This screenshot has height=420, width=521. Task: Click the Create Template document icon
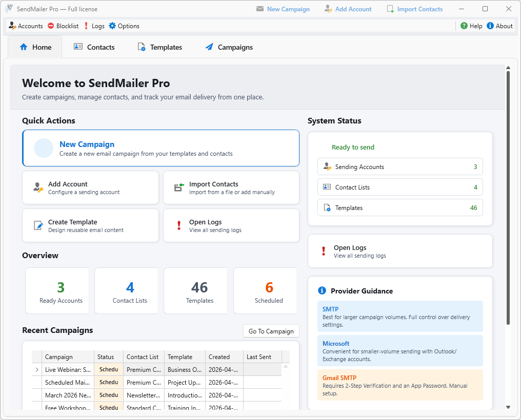pyautogui.click(x=37, y=225)
